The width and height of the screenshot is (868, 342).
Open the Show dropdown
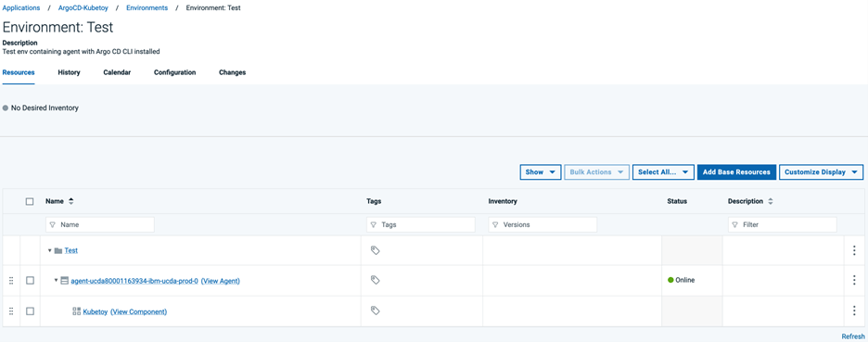point(541,172)
